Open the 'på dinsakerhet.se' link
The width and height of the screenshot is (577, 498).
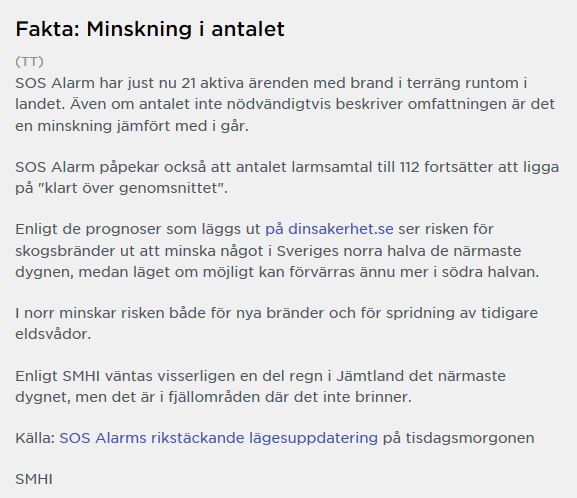pyautogui.click(x=329, y=230)
